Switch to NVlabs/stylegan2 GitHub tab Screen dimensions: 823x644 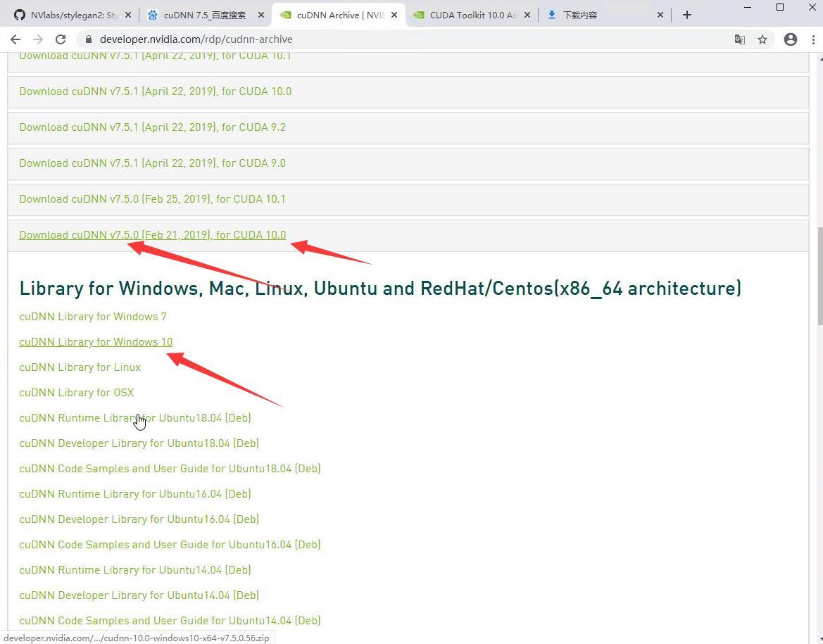click(72, 15)
